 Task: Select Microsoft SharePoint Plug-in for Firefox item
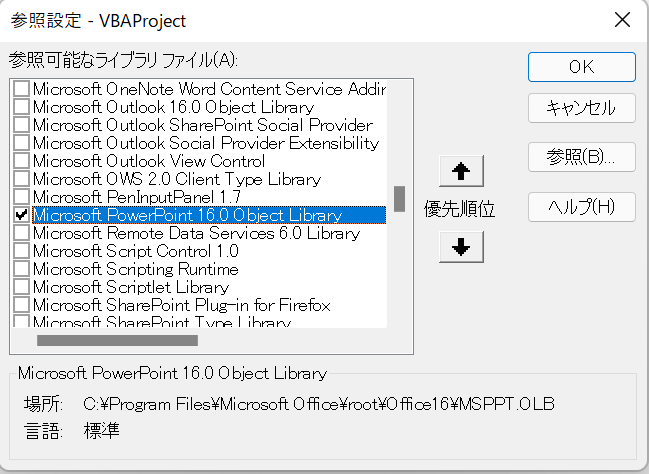[x=182, y=305]
